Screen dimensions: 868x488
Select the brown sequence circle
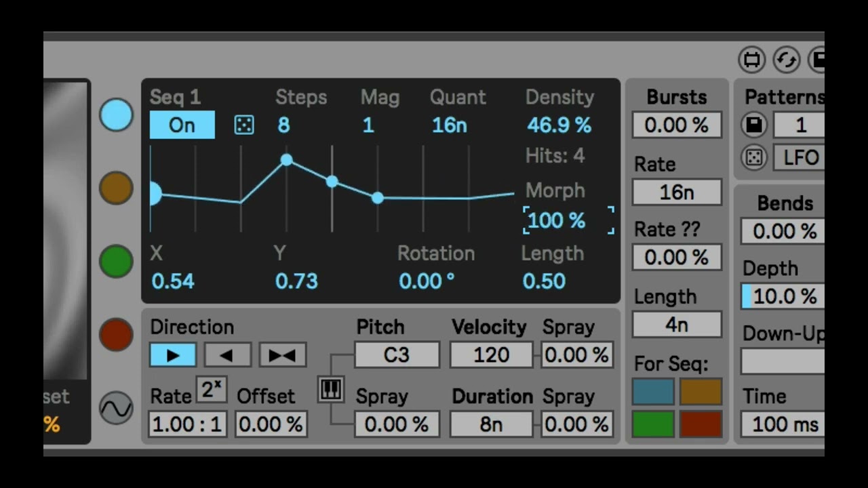click(116, 188)
